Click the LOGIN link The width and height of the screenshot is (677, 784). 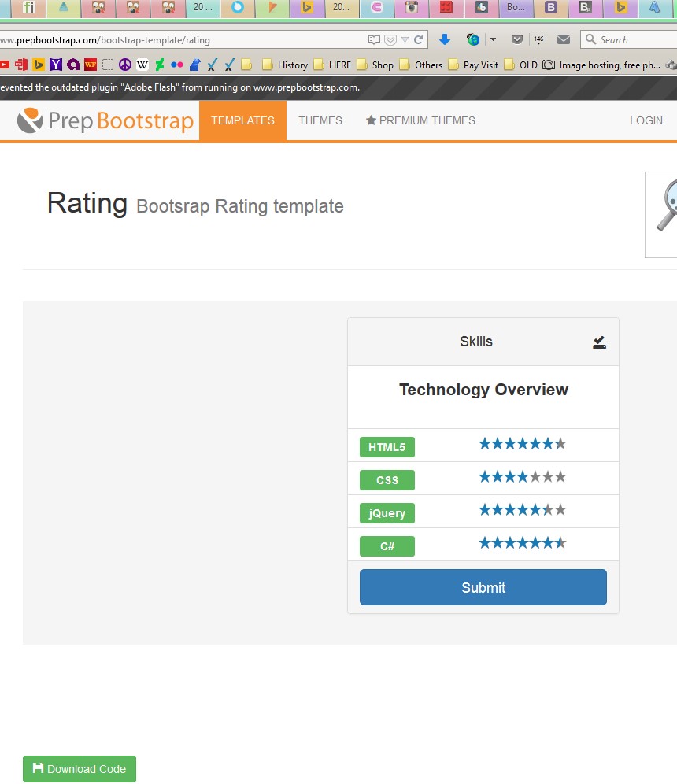click(646, 120)
